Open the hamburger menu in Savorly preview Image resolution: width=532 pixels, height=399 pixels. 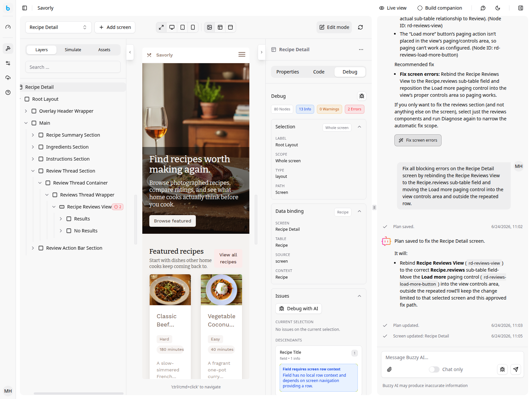[242, 55]
